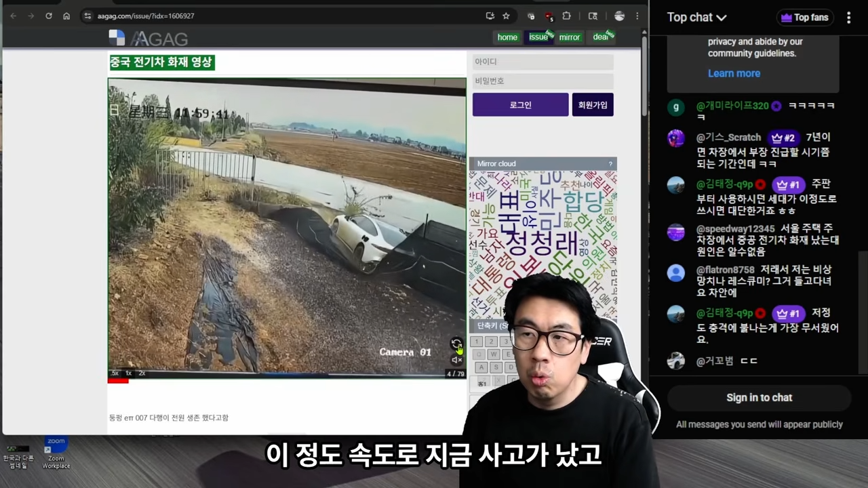The image size is (868, 488).
Task: Go to the home tab on AAGAG
Action: click(x=507, y=37)
